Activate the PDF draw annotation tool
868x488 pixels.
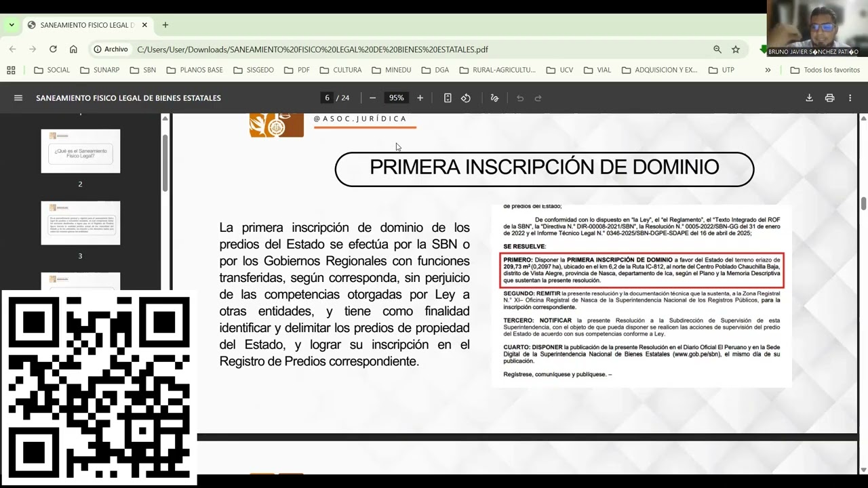point(494,98)
